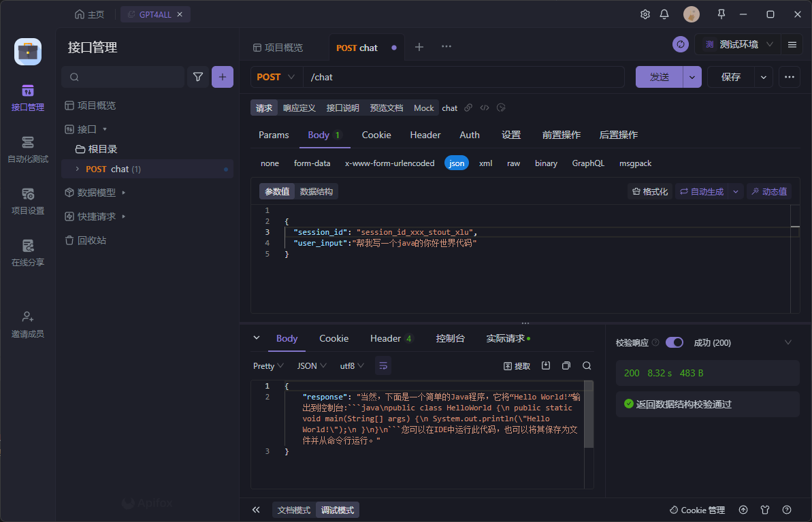Click the 发送 send button
Viewport: 812px width, 522px height.
point(660,77)
